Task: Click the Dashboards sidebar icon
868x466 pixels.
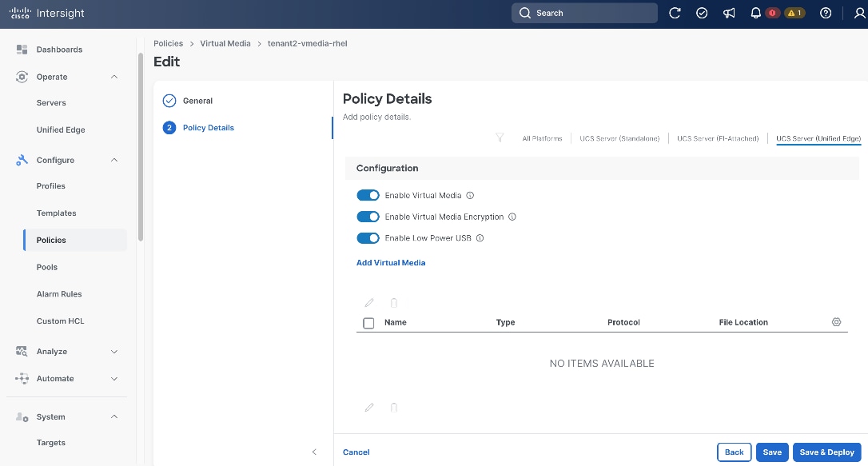Action: (x=22, y=50)
